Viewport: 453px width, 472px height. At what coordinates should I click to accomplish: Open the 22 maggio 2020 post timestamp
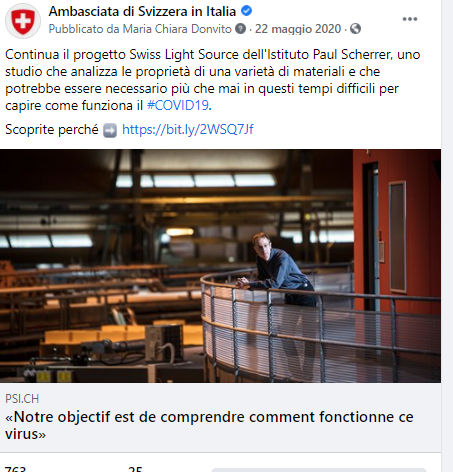[x=298, y=29]
